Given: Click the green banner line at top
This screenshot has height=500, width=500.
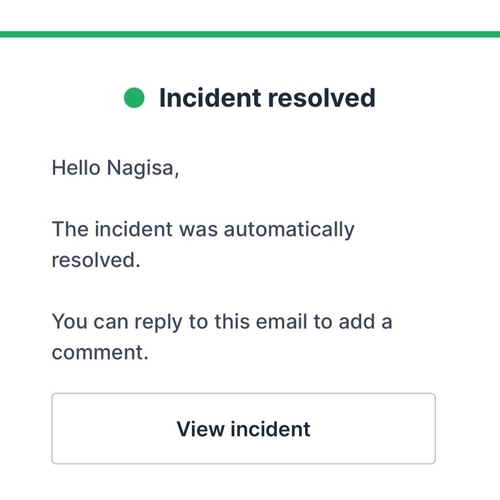Looking at the screenshot, I should [x=250, y=34].
